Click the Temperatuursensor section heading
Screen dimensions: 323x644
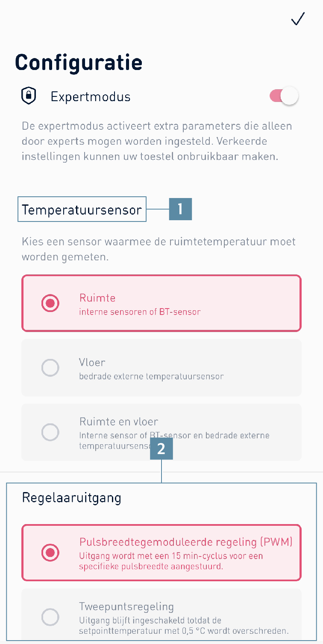[82, 210]
